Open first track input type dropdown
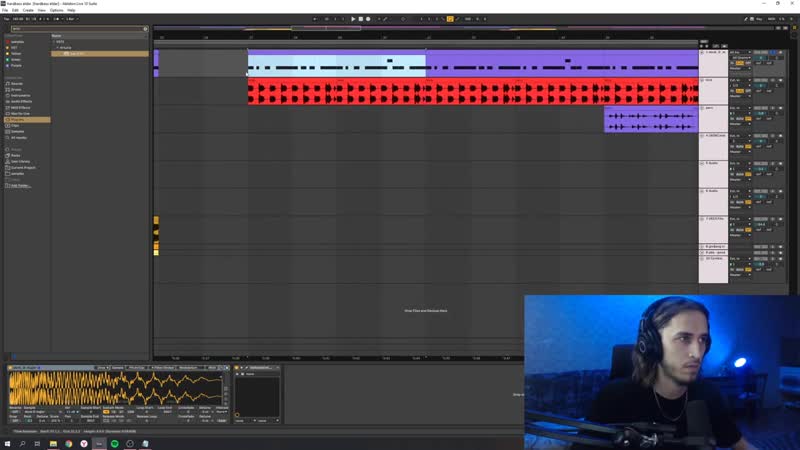Viewport: 800px width, 450px height. pyautogui.click(x=740, y=52)
